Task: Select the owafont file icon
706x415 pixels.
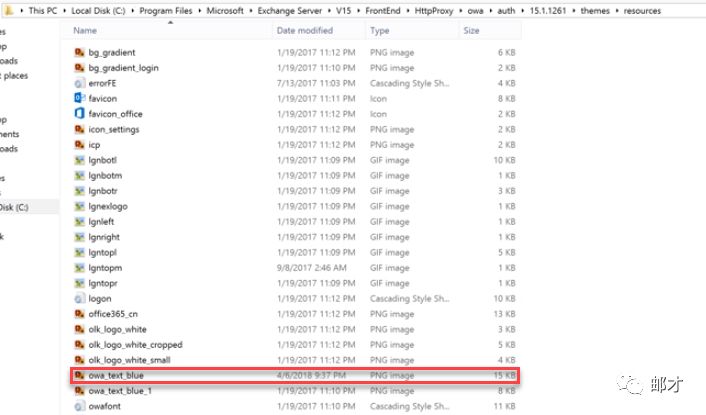Action: 79,406
